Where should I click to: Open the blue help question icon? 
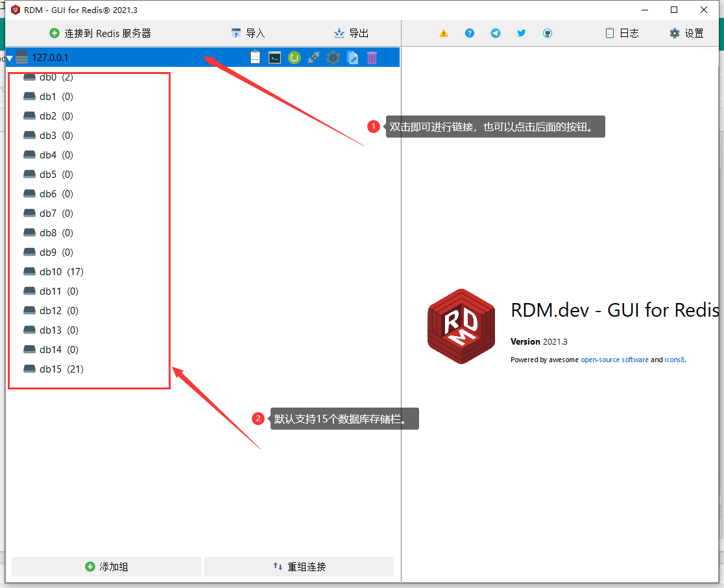point(470,33)
